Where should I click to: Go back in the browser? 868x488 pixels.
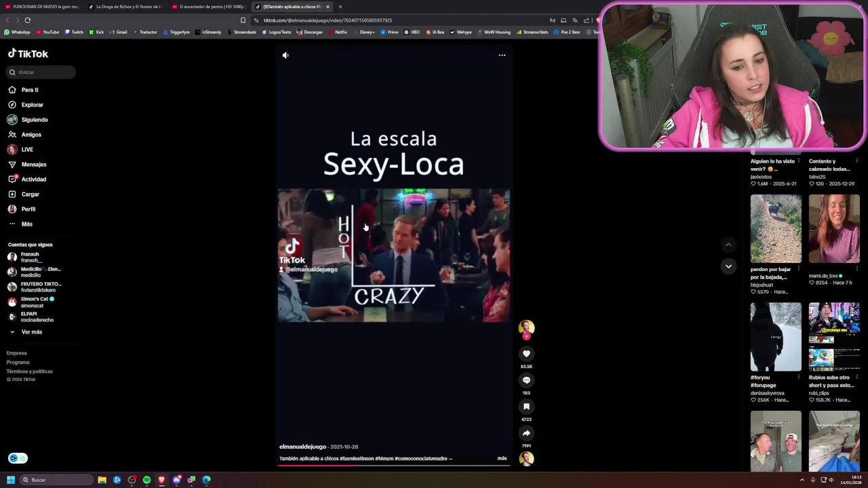point(7,20)
